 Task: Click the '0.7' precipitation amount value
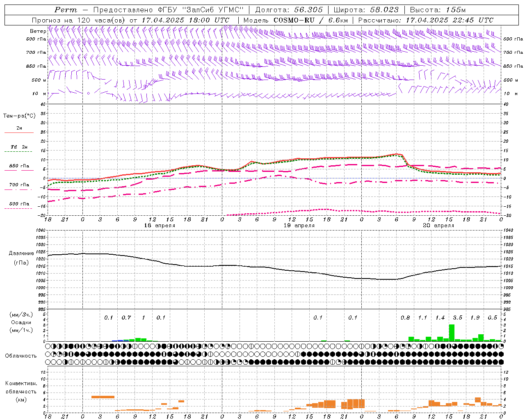126,318
